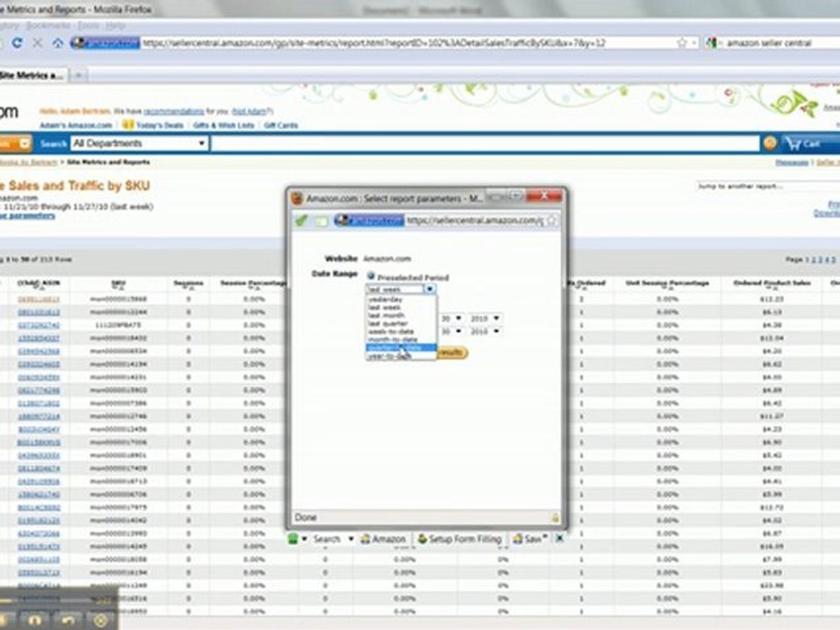Click Setup Form Filling in the RoboForm toolbar
This screenshot has height=630, width=840.
459,539
